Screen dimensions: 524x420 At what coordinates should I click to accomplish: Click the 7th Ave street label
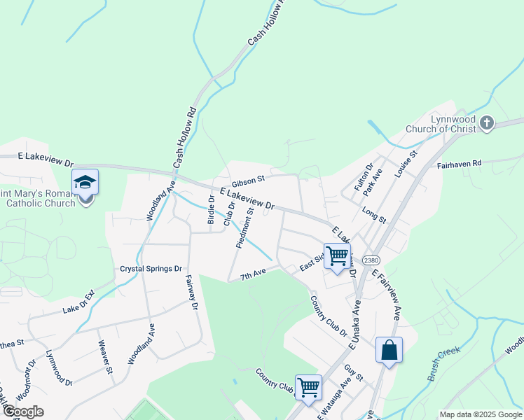tap(254, 274)
